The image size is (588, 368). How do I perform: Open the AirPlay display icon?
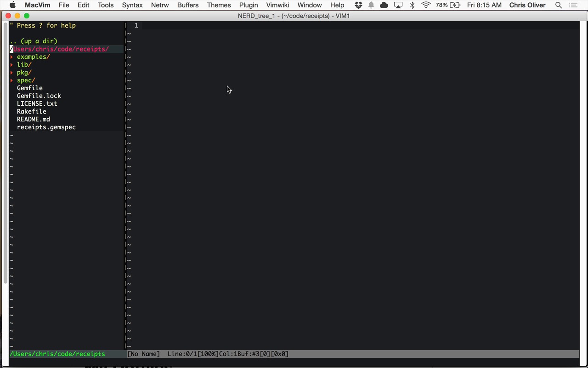click(x=398, y=5)
